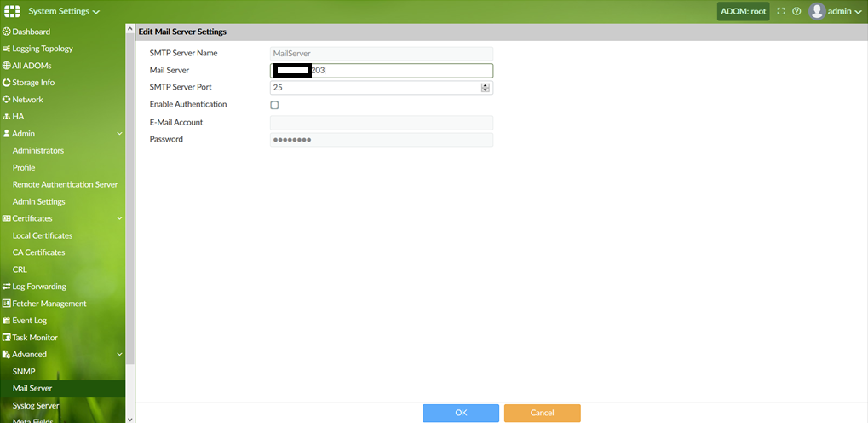Image resolution: width=868 pixels, height=423 pixels.
Task: Open System Settings dropdown menu
Action: pos(64,12)
